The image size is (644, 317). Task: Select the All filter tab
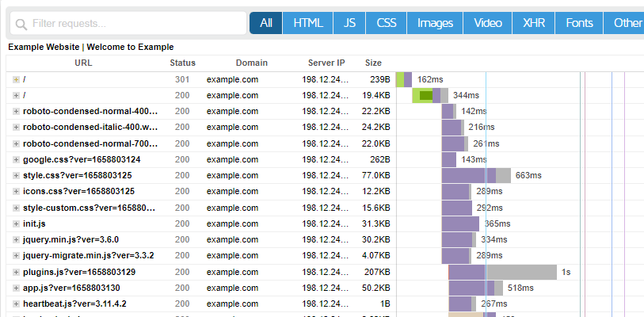tap(265, 23)
